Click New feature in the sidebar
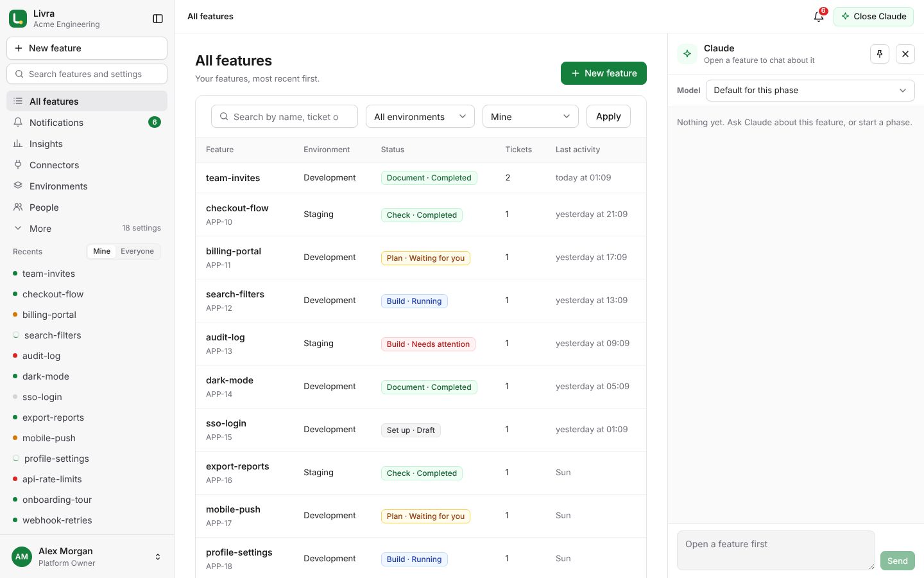Viewport: 924px width, 578px height. [87, 48]
